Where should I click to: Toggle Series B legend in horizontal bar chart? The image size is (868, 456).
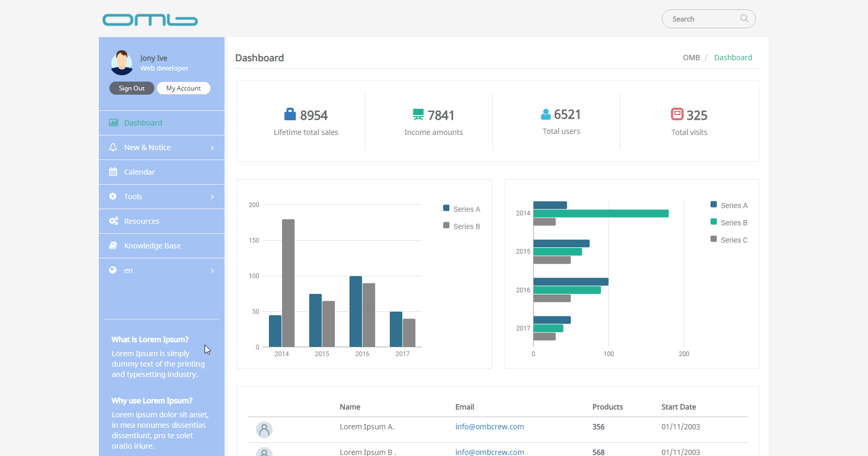pyautogui.click(x=728, y=223)
